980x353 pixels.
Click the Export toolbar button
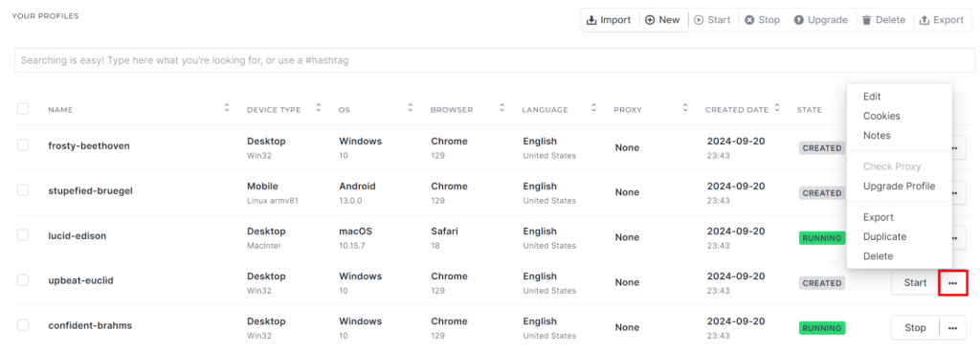[942, 20]
